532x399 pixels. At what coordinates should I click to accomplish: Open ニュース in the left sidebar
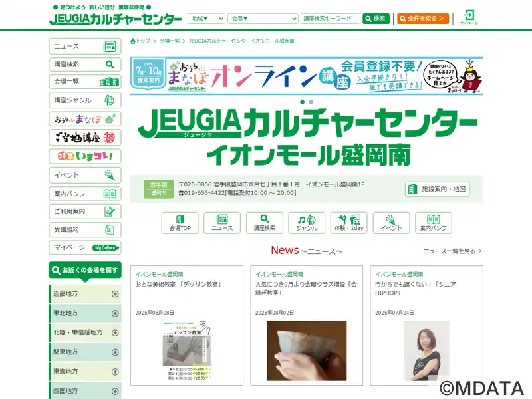coord(85,46)
